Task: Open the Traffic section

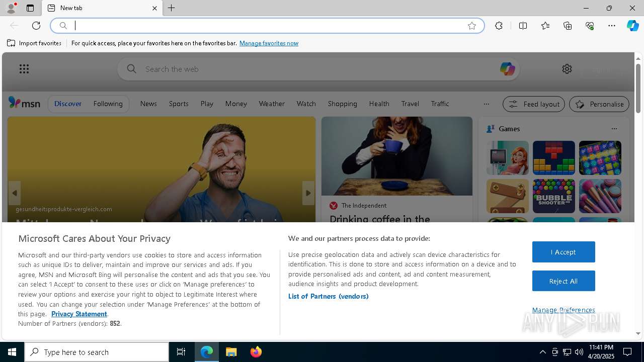Action: point(440,104)
